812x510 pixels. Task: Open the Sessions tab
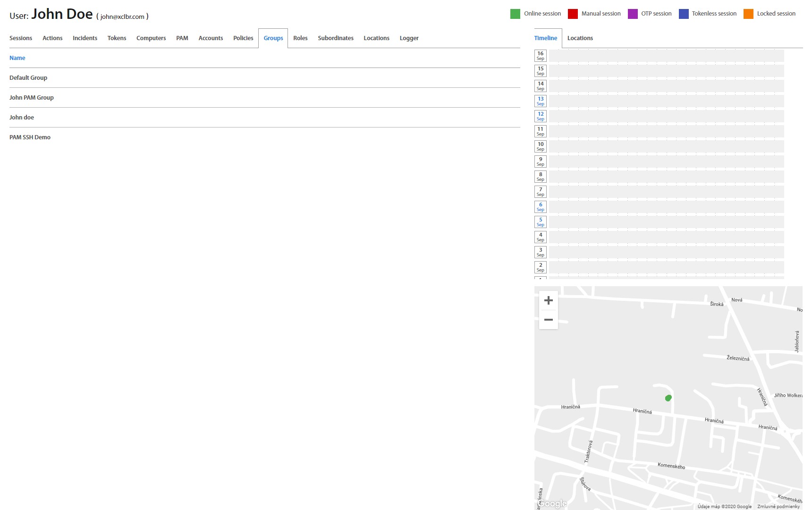(21, 38)
